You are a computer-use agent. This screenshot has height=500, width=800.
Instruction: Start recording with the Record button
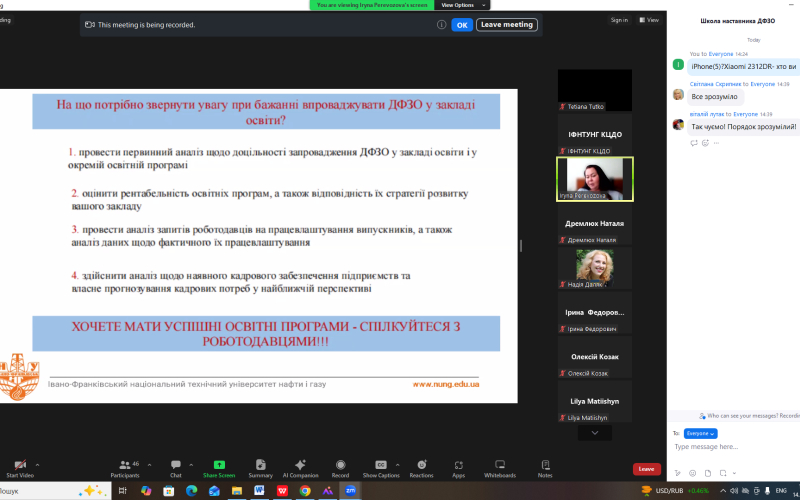(x=340, y=468)
